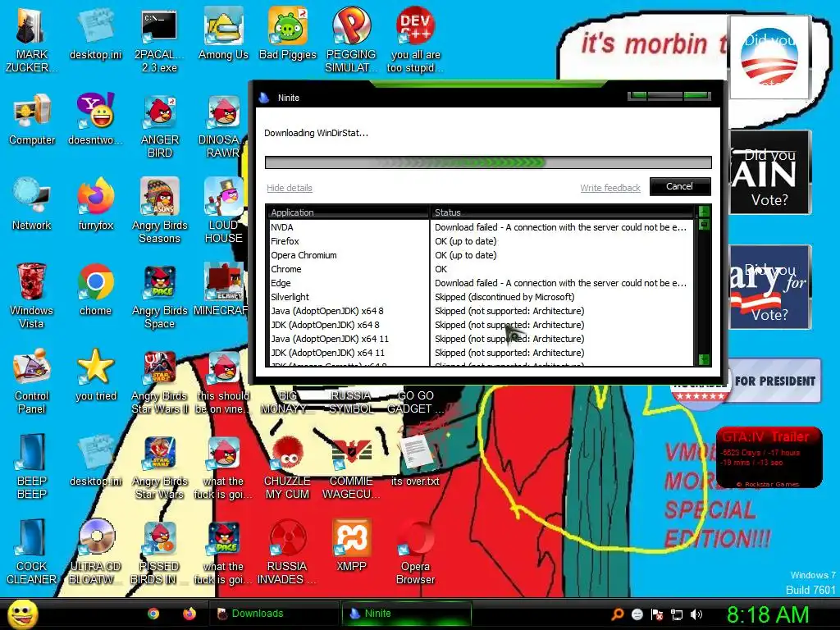This screenshot has height=630, width=840.
Task: Open the Action Center flag icon
Action: [x=657, y=614]
